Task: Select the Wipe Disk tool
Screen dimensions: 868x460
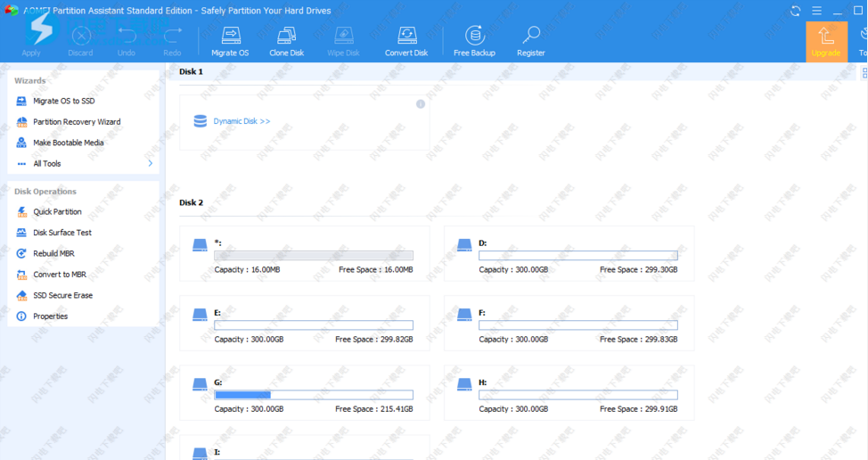Action: (343, 42)
